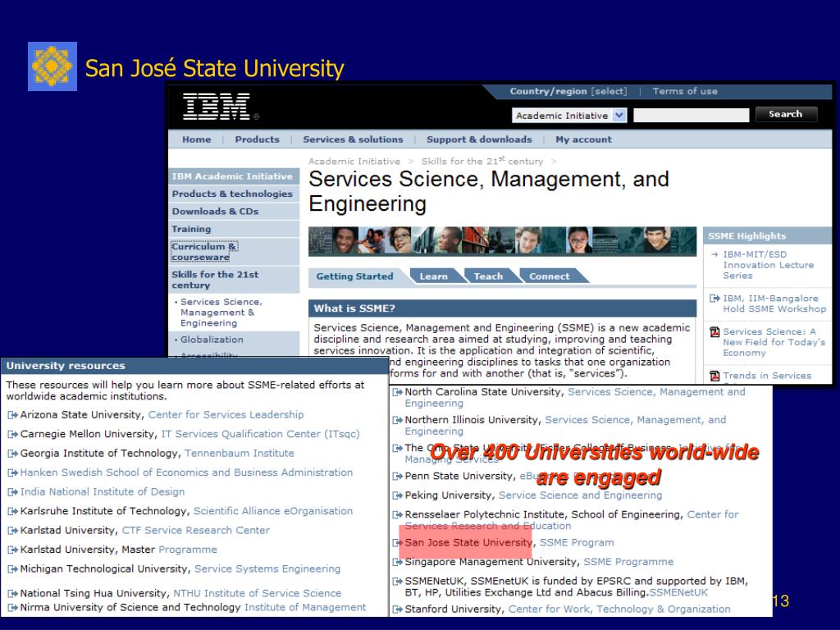840x630 pixels.
Task: Click link icon beside National Tsing Hua University
Action: point(11,594)
